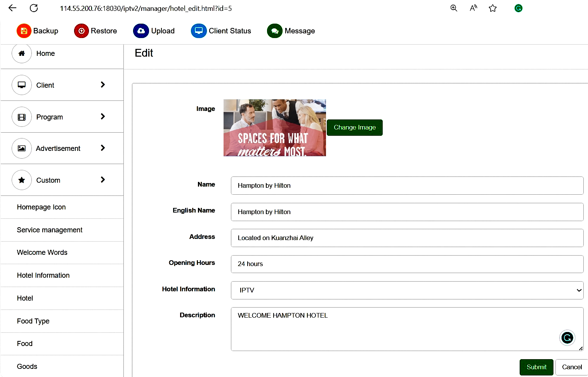Click the English Name input field
This screenshot has width=588, height=377.
407,212
